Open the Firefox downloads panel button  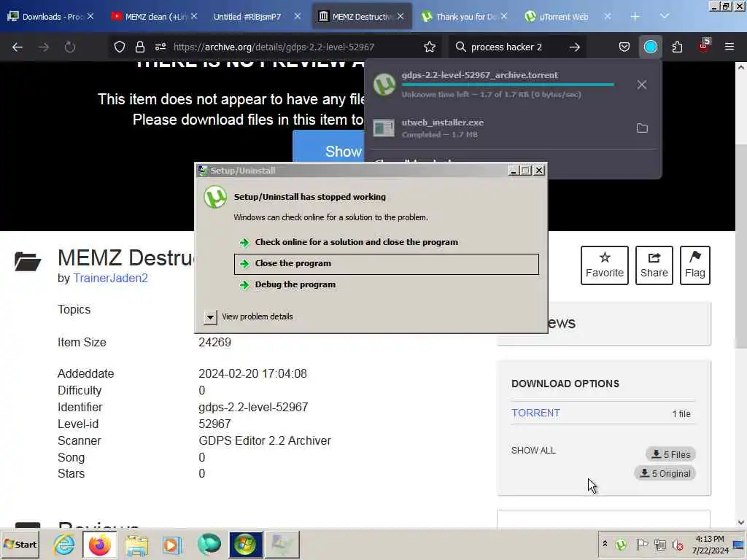pyautogui.click(x=650, y=47)
